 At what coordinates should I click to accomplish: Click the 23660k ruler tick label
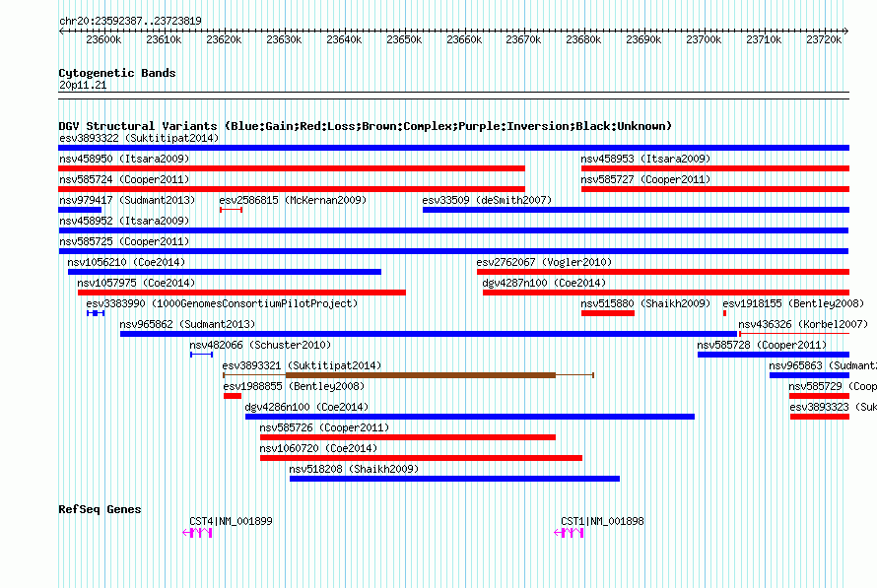(x=464, y=39)
